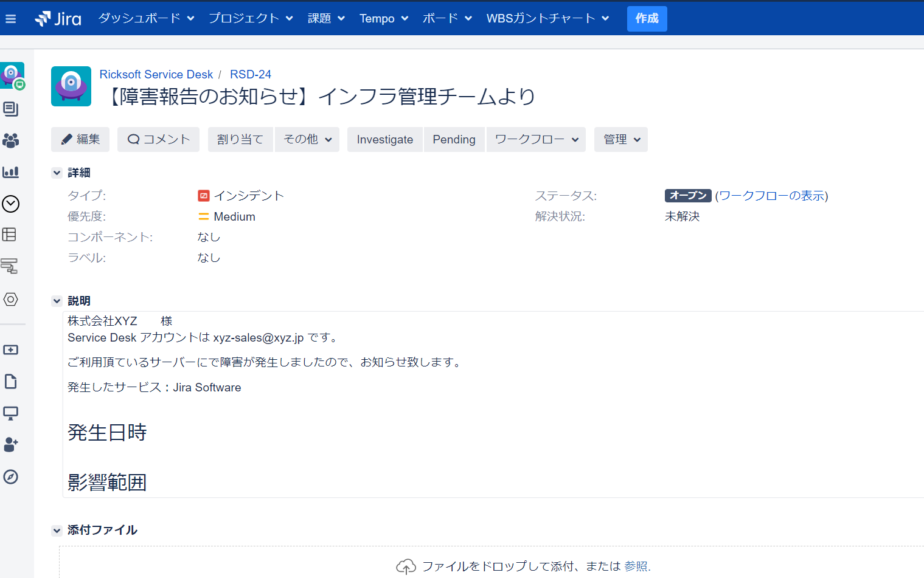Click the raise request icon in sidebar
This screenshot has width=924, height=578.
pyautogui.click(x=10, y=350)
